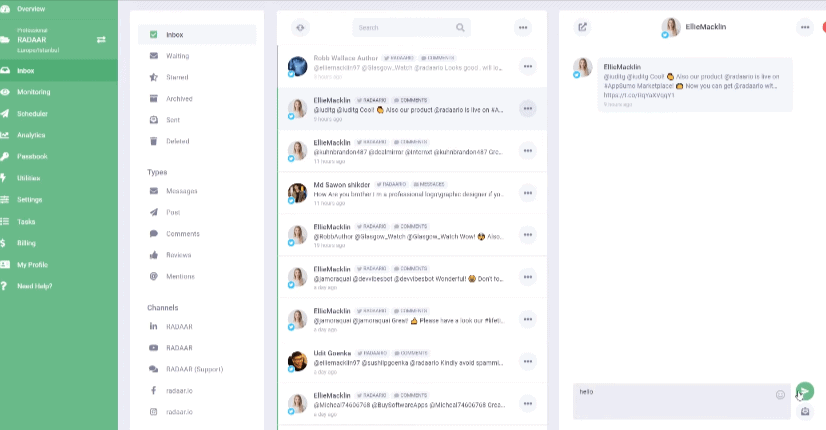The image size is (826, 430).
Task: Open the Udit Goenka conversation
Action: [x=400, y=361]
